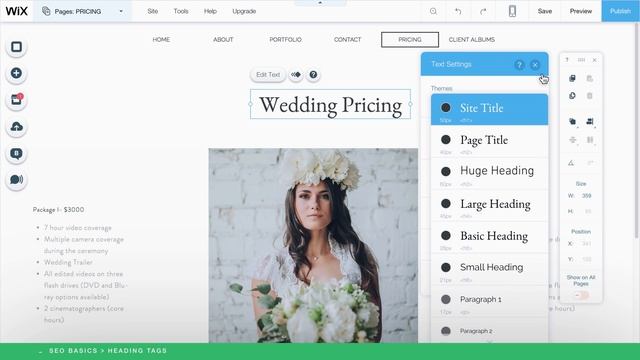Open the App Market icon with notification badge
This screenshot has height=360, width=640.
(16, 100)
